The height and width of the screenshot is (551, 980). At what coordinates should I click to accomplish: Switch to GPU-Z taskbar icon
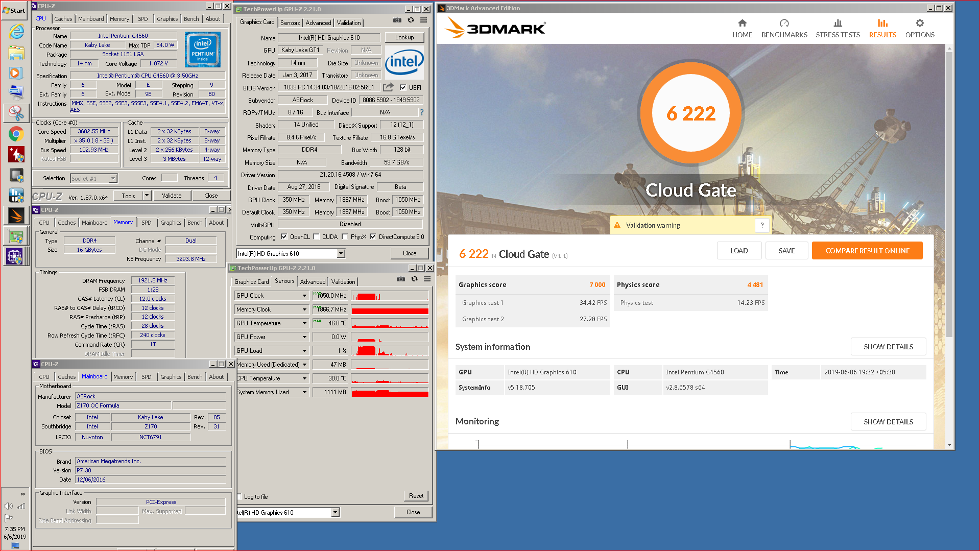pyautogui.click(x=16, y=236)
